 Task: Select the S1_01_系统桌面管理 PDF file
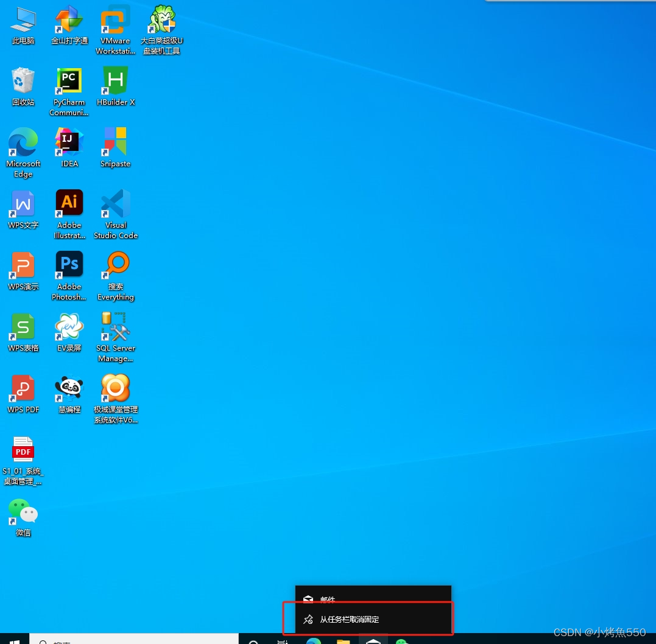point(23,460)
